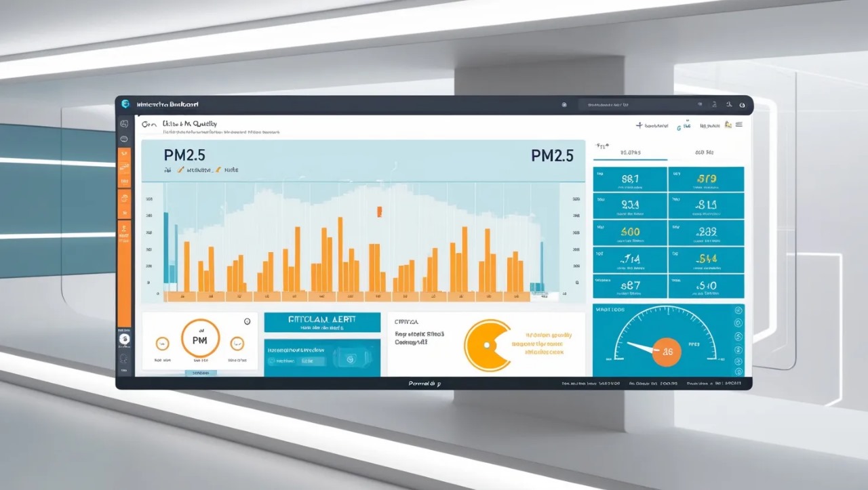Viewport: 868px width, 490px height.
Task: Select the tile showing value 815
Action: [706, 206]
